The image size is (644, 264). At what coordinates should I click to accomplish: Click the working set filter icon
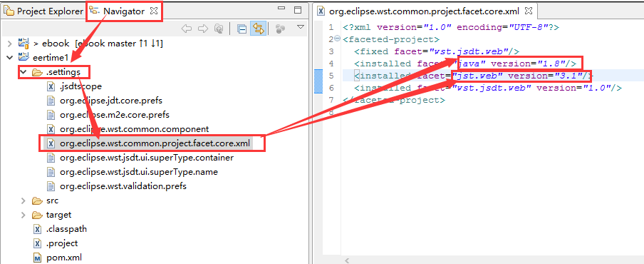click(x=281, y=29)
